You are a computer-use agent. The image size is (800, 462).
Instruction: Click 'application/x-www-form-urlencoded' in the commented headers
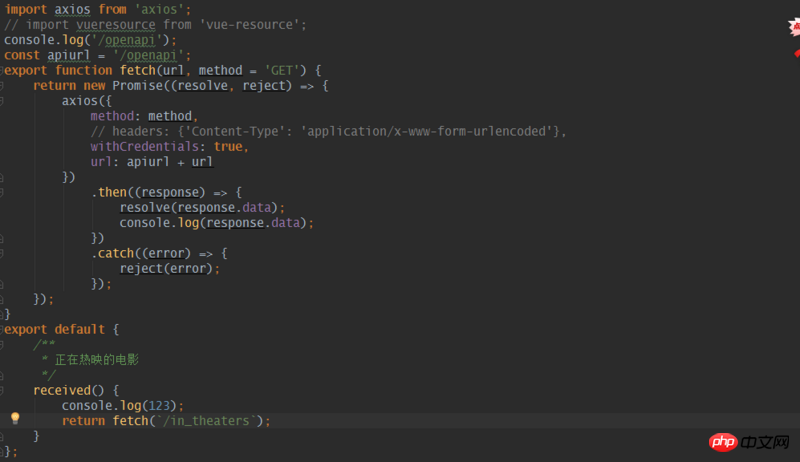[427, 132]
